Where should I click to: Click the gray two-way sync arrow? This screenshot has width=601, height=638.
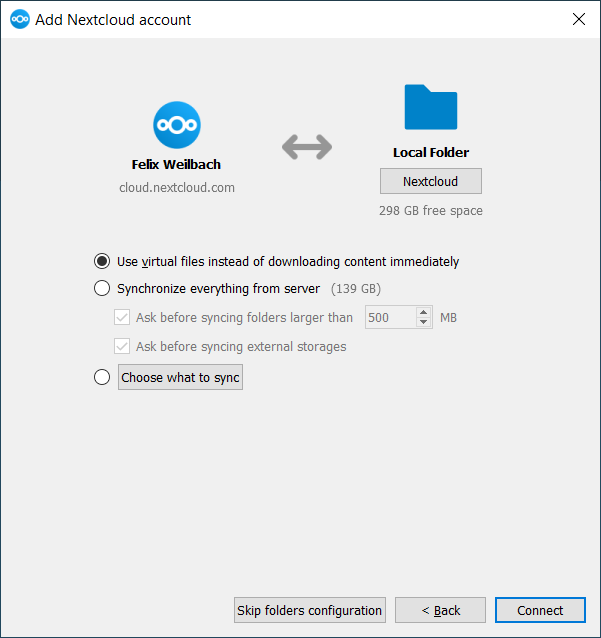(x=306, y=147)
